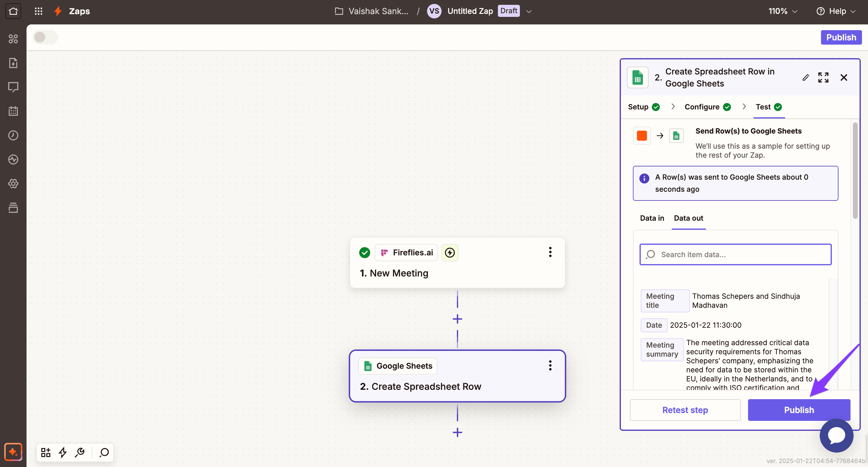Expand the step panel to fullscreen

823,77
